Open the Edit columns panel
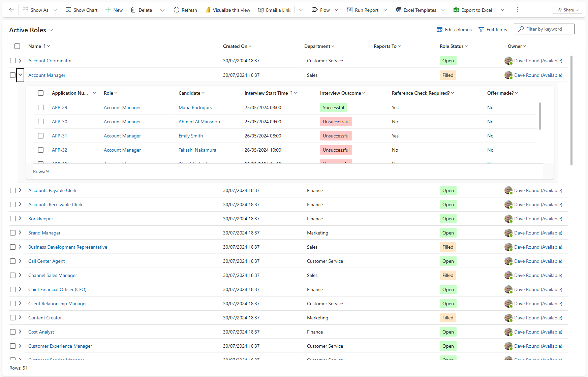Viewport: 588px width, 377px height. (454, 30)
